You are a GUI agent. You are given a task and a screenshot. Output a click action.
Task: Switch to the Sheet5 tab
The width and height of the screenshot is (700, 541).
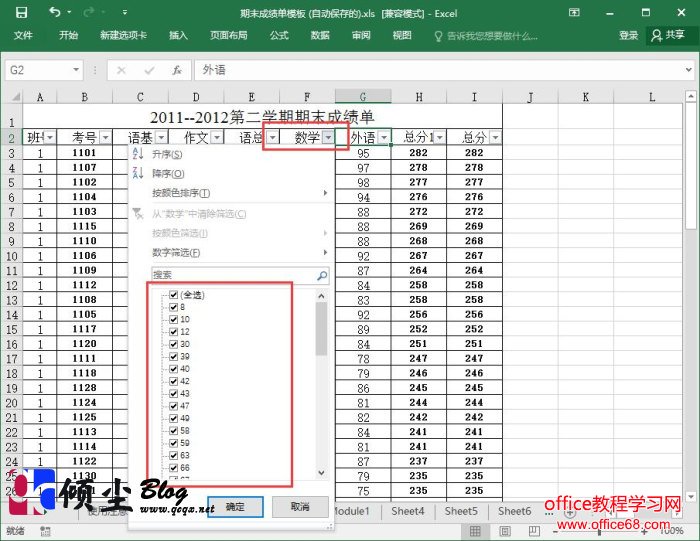click(x=461, y=511)
